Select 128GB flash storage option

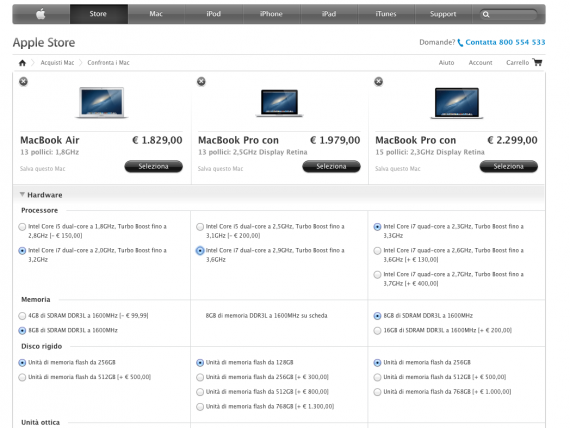[200, 363]
